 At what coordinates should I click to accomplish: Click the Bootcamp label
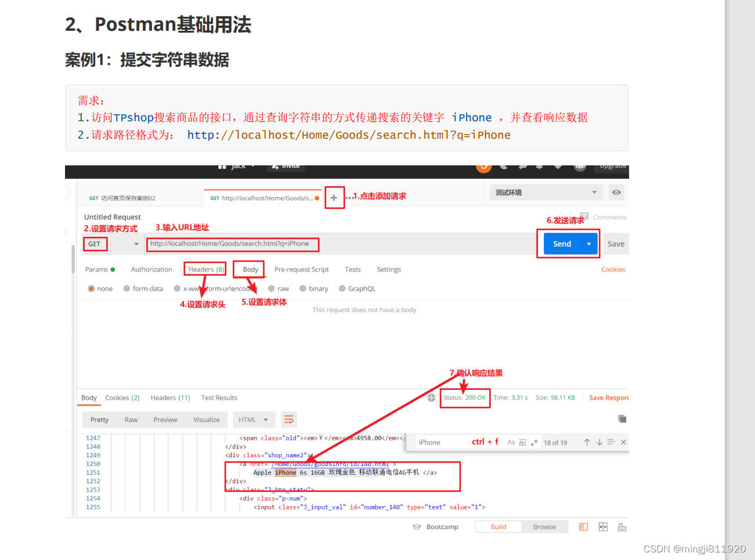[x=442, y=527]
